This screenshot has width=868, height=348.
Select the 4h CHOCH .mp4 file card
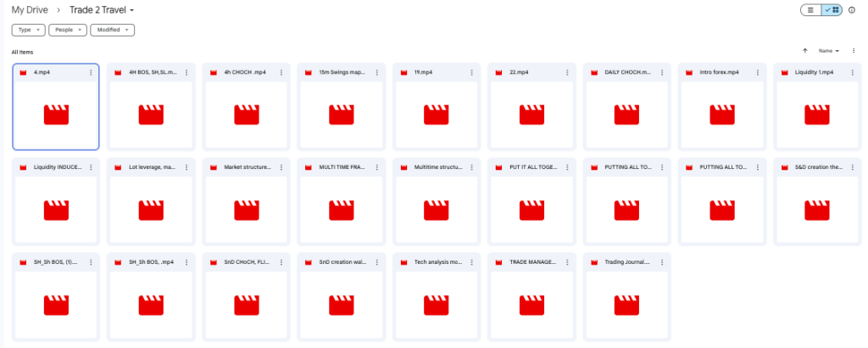tap(246, 106)
